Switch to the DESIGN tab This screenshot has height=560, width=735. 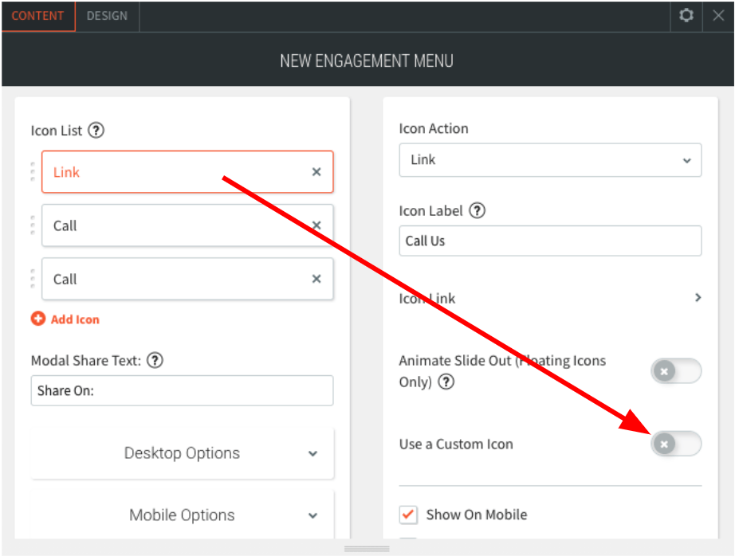[x=107, y=16]
